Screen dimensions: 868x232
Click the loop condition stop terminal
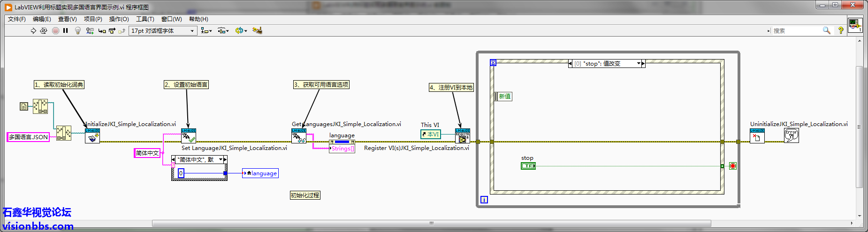pyautogui.click(x=733, y=166)
